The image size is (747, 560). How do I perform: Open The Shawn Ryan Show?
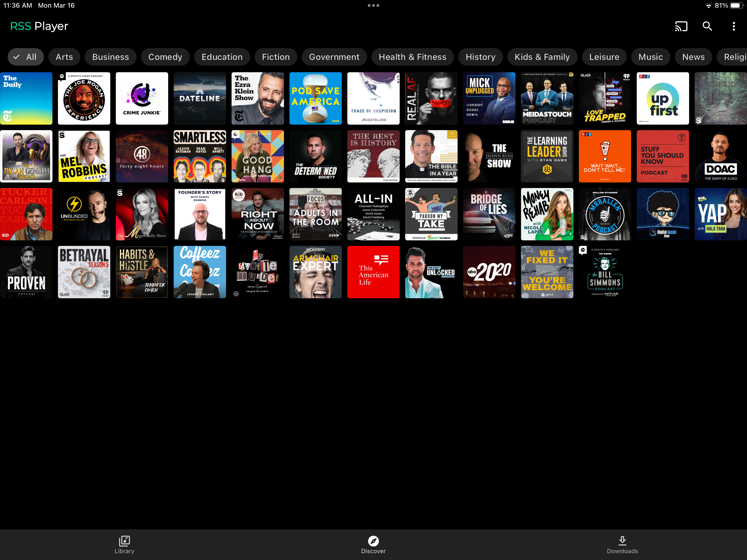[489, 156]
